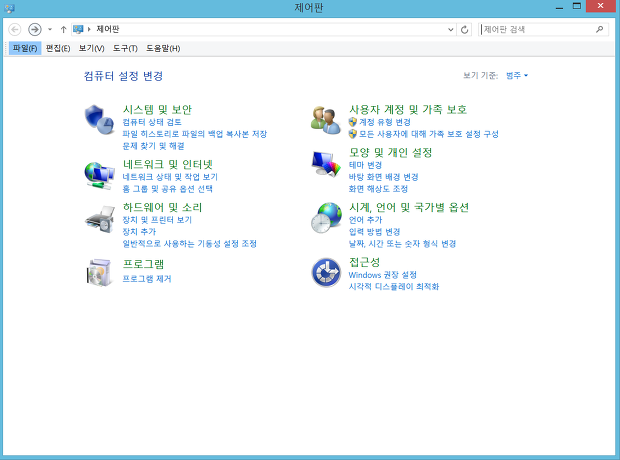Click the search magnifier icon

click(x=599, y=29)
